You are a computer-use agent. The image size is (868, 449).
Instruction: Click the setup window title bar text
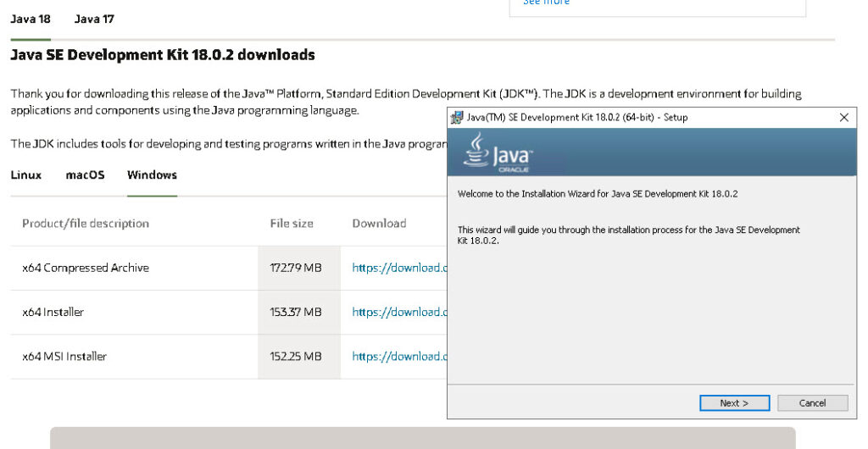(x=576, y=117)
